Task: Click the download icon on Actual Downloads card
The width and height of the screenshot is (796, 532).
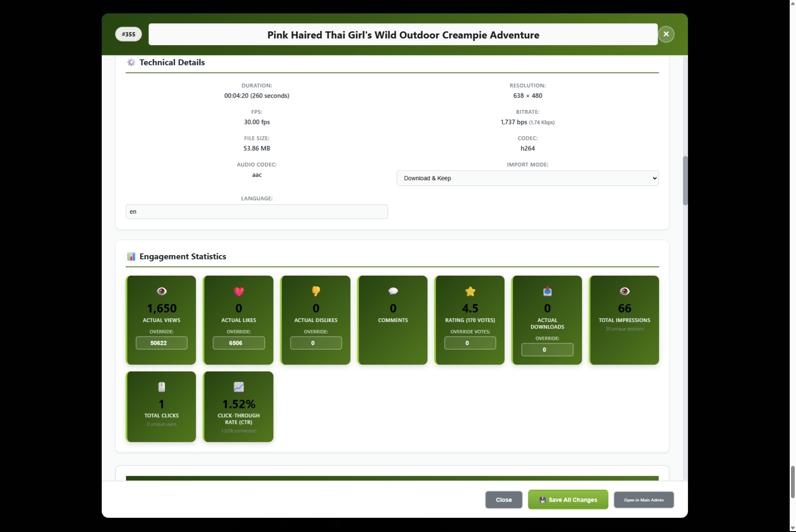Action: click(x=547, y=292)
